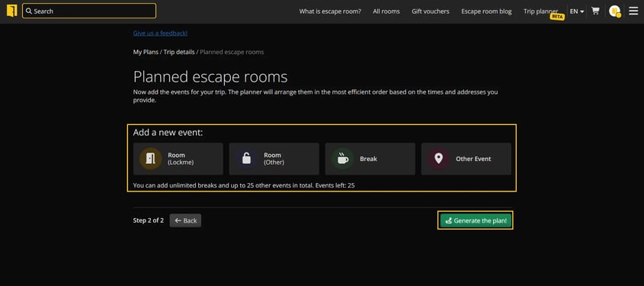Open the shopping cart
This screenshot has width=644, height=286.
click(595, 11)
